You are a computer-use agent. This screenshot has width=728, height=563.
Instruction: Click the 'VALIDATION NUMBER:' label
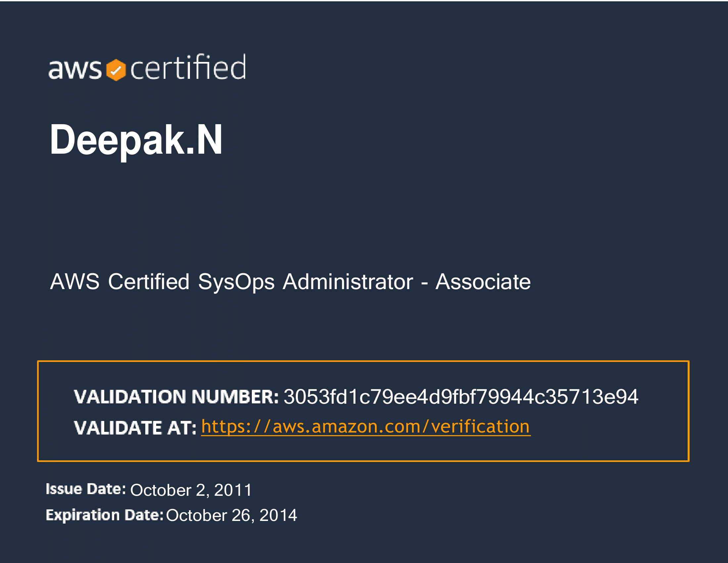coord(176,397)
